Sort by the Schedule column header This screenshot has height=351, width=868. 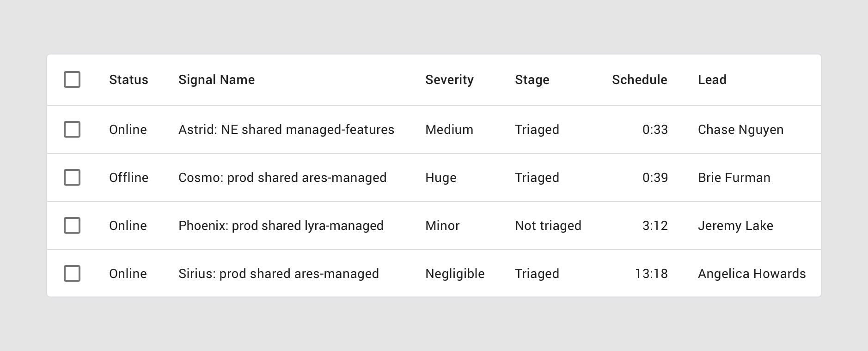(x=640, y=79)
